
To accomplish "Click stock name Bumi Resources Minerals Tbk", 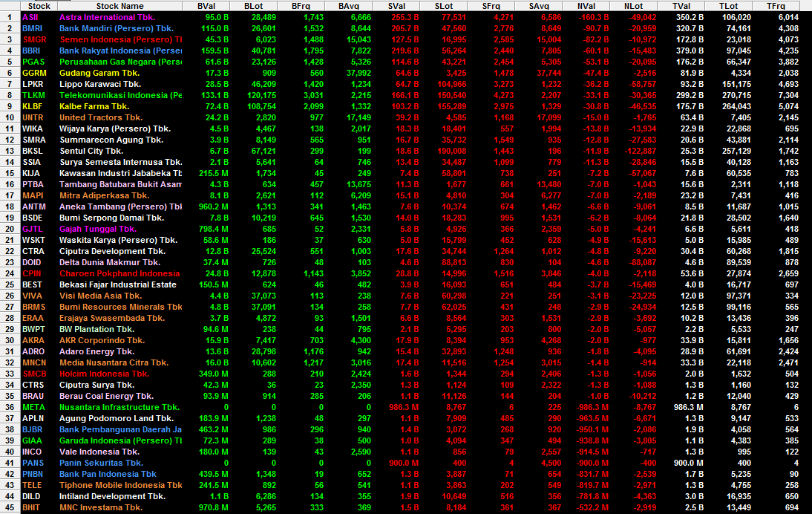I will [121, 307].
